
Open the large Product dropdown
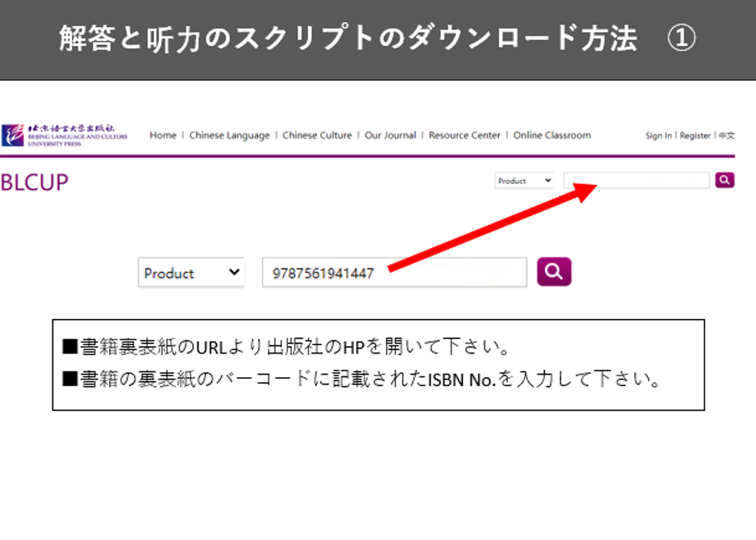(191, 273)
